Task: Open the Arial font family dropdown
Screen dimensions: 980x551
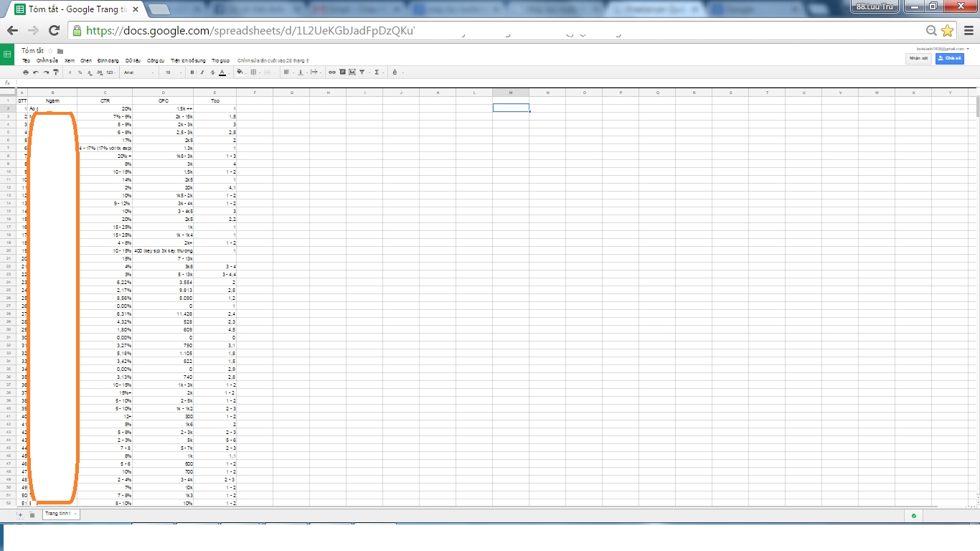Action: coord(138,72)
